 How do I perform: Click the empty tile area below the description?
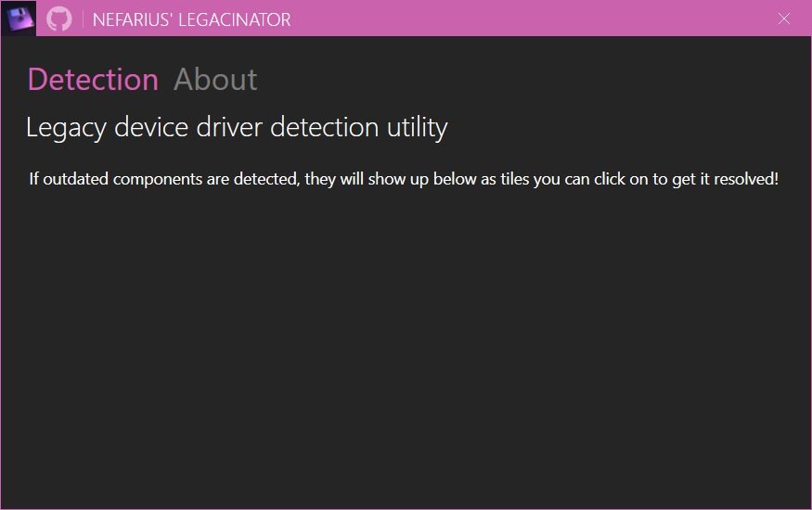[x=406, y=347]
